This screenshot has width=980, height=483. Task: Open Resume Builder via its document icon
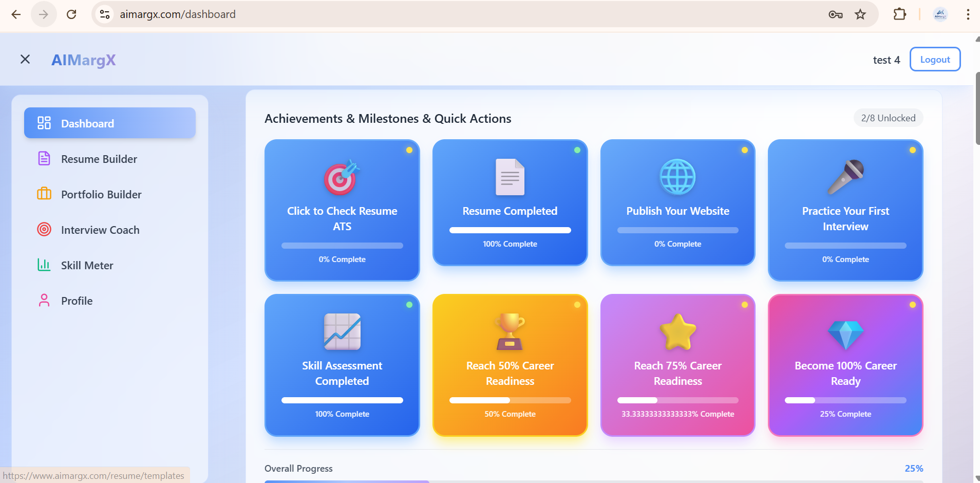[44, 158]
